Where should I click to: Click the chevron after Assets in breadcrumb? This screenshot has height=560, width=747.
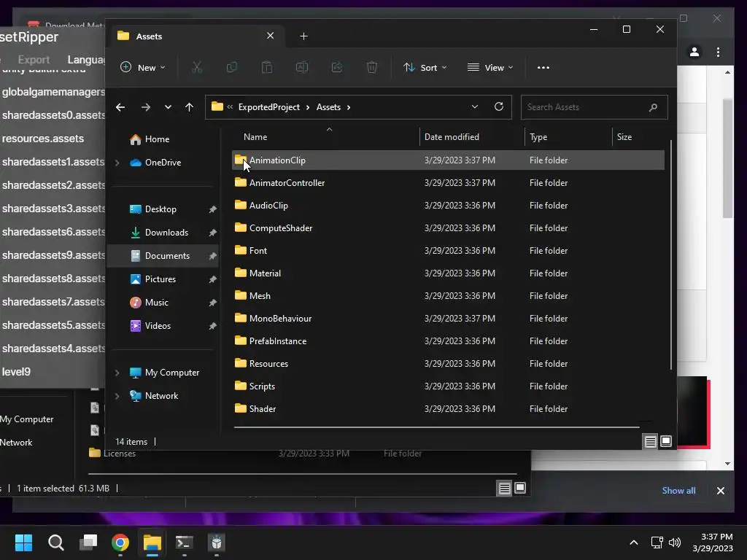click(349, 108)
